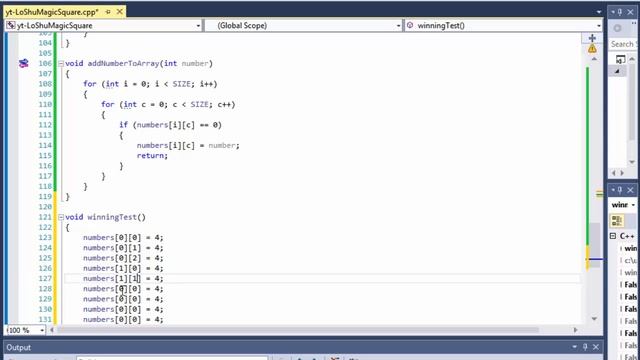The height and width of the screenshot is (360, 640).
Task: Click the 'void winningTest()' declaration text
Action: [x=105, y=217]
